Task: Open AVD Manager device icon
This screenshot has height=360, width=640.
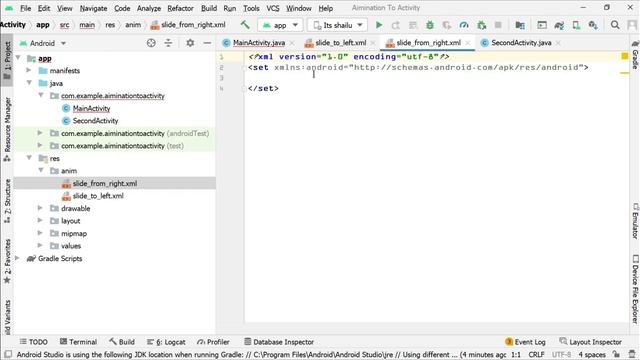Action: tap(576, 25)
